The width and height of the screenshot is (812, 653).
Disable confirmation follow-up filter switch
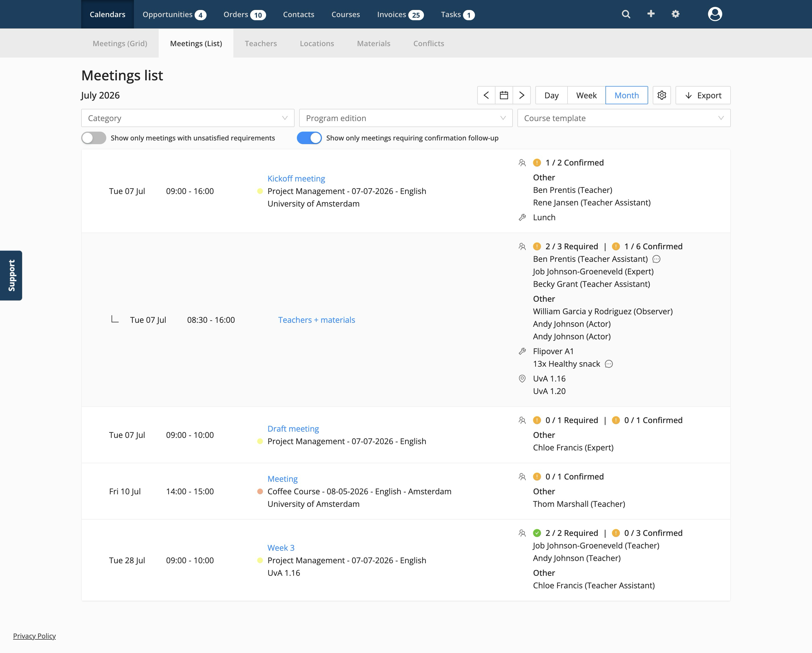[309, 138]
